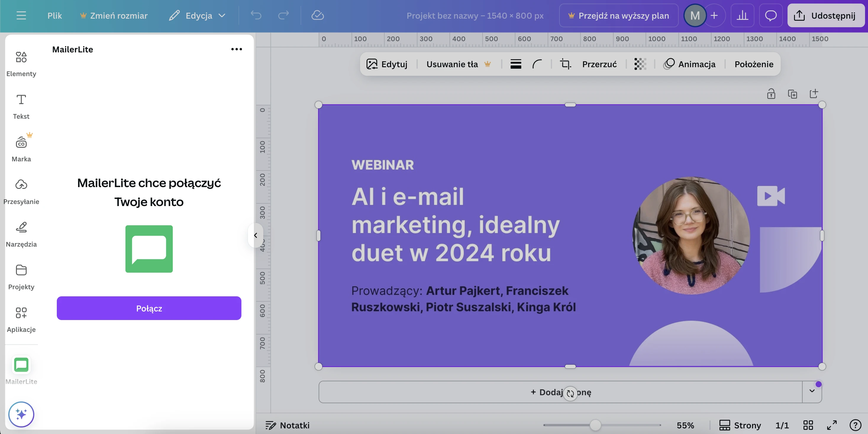Open the Położenie tab in toolbar
Image resolution: width=868 pixels, height=434 pixels.
pyautogui.click(x=754, y=64)
